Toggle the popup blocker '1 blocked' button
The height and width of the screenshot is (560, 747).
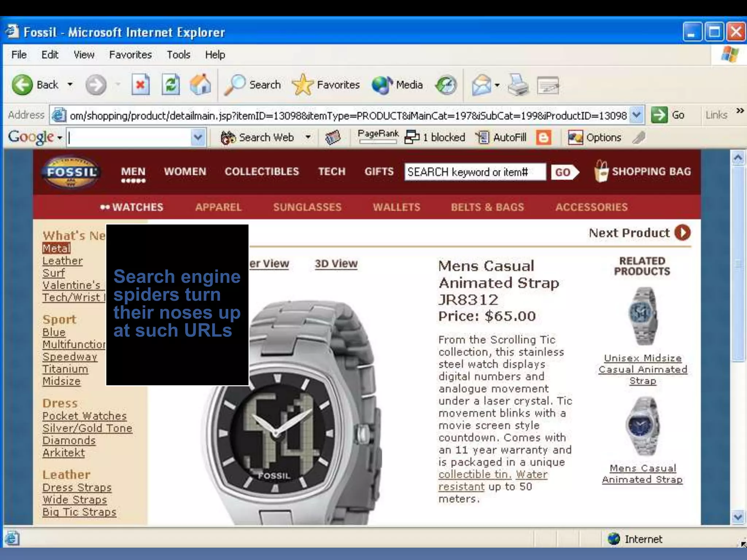(435, 137)
